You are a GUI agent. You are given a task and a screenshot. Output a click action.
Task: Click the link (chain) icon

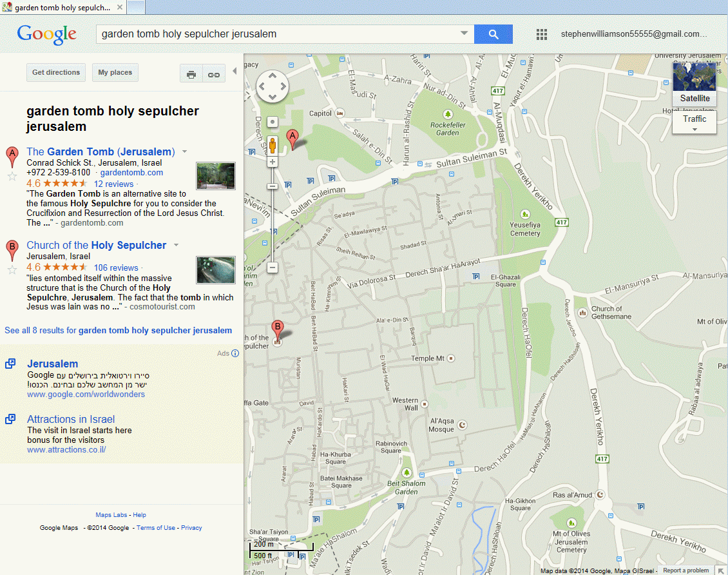click(x=214, y=74)
